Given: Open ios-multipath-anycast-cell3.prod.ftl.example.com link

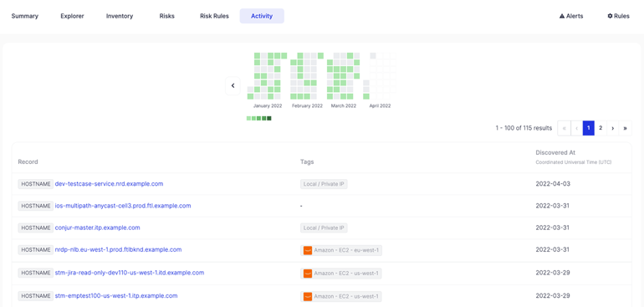Looking at the screenshot, I should pyautogui.click(x=123, y=206).
